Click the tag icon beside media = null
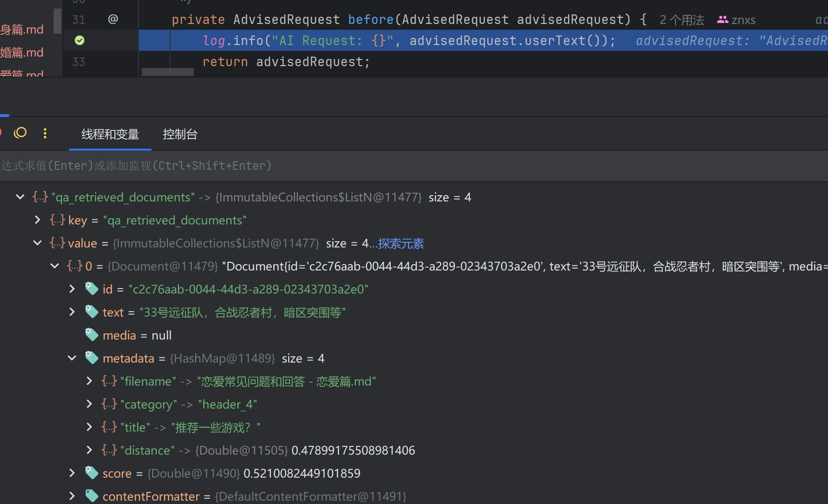828x504 pixels. [92, 335]
